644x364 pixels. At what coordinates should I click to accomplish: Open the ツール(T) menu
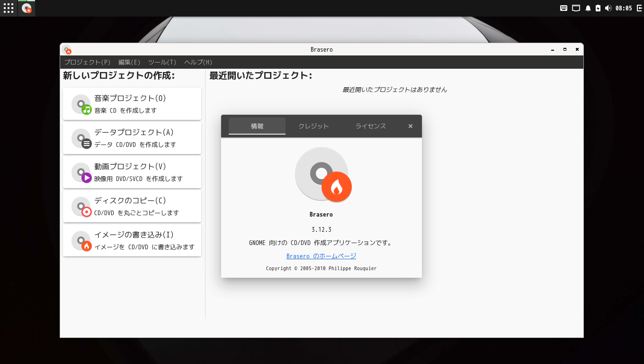click(162, 62)
